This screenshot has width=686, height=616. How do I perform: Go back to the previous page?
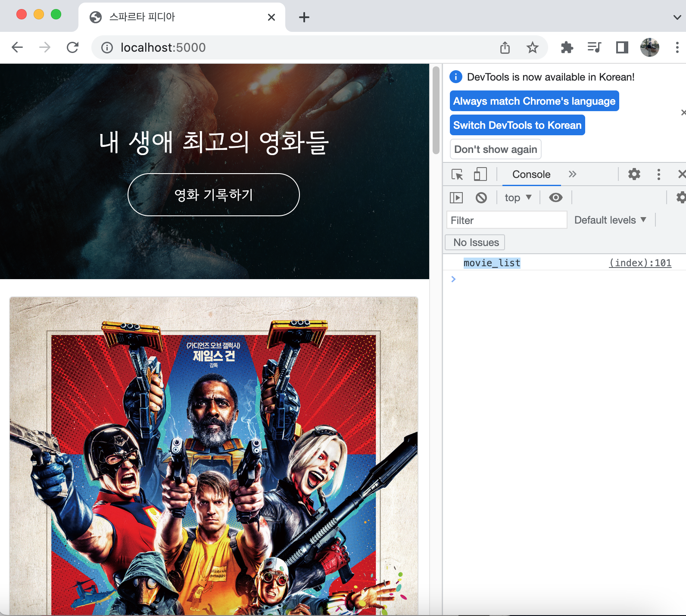pos(17,47)
